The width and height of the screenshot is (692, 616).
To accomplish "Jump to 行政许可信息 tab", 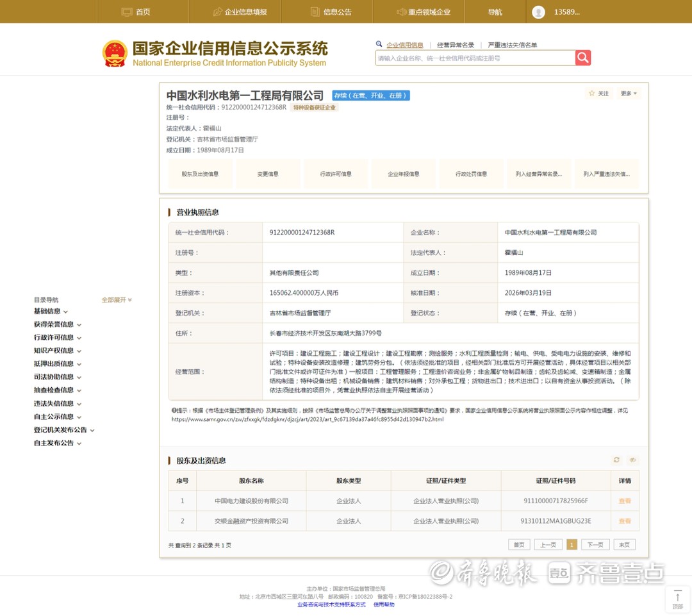I will pos(336,174).
